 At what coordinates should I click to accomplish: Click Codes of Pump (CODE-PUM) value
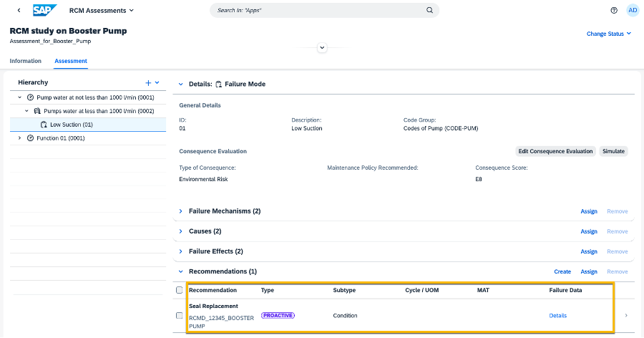click(441, 128)
